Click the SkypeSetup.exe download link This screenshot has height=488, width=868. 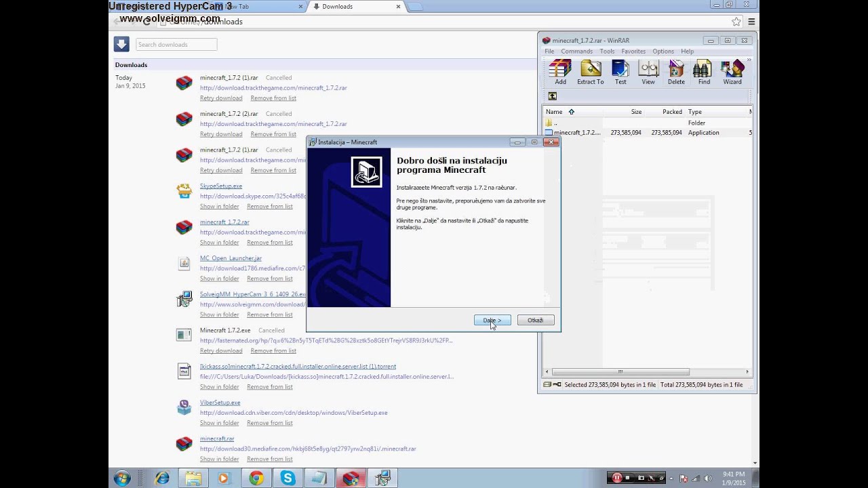[x=221, y=186]
